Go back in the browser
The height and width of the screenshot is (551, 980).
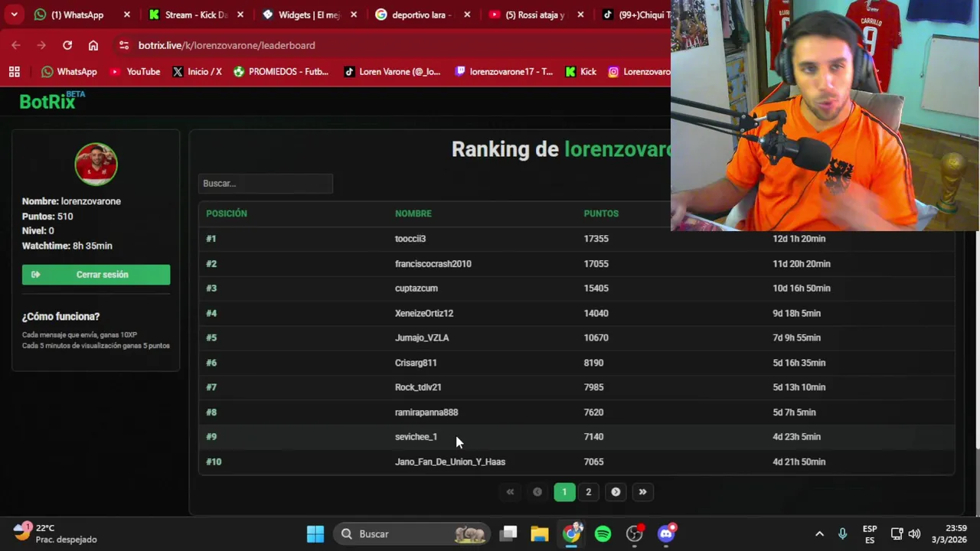(16, 45)
